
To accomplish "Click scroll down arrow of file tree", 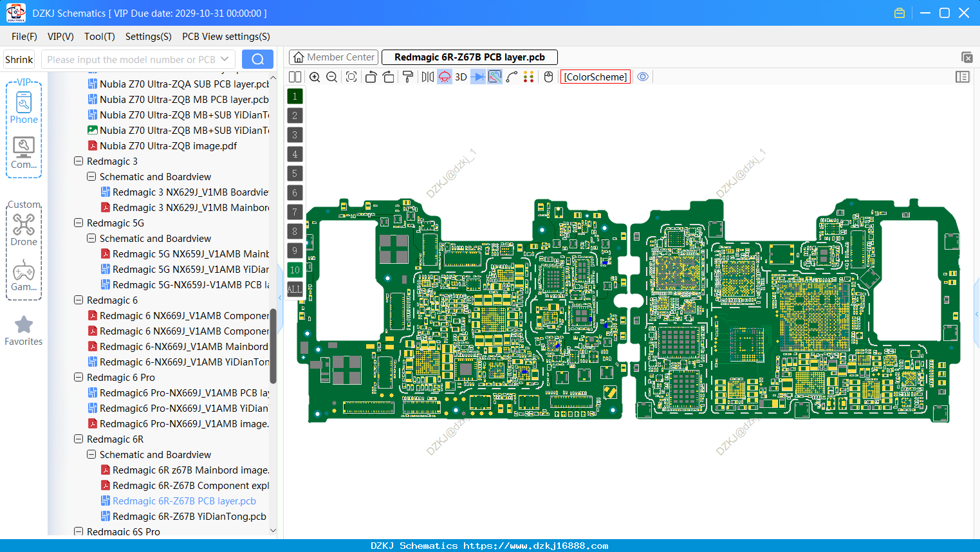I will click(x=273, y=531).
